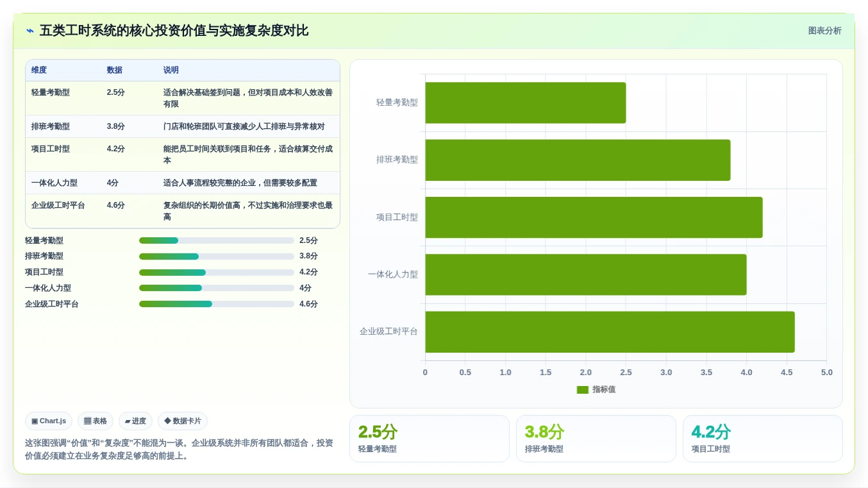Select the 进度 tag chip
Image resolution: width=868 pixels, height=488 pixels.
(x=135, y=421)
